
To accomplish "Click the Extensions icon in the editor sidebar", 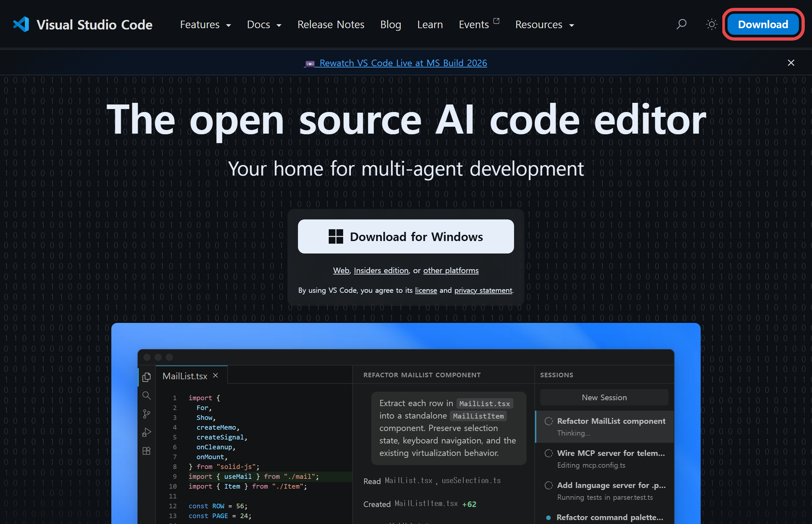I will [x=147, y=451].
